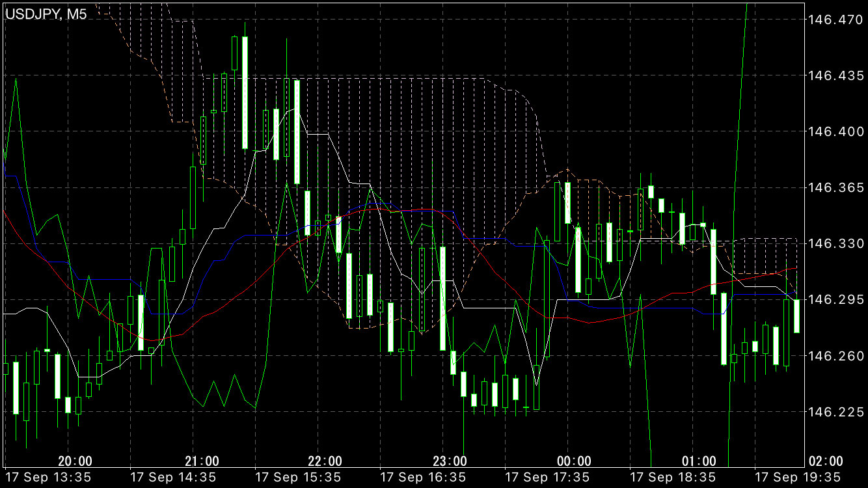
Task: Click the 22:00 time marker
Action: click(x=325, y=461)
